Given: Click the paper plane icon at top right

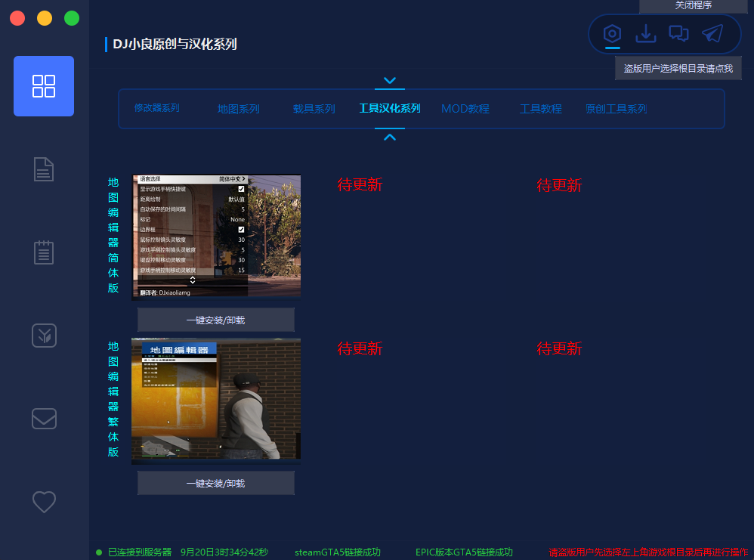Looking at the screenshot, I should pos(712,34).
